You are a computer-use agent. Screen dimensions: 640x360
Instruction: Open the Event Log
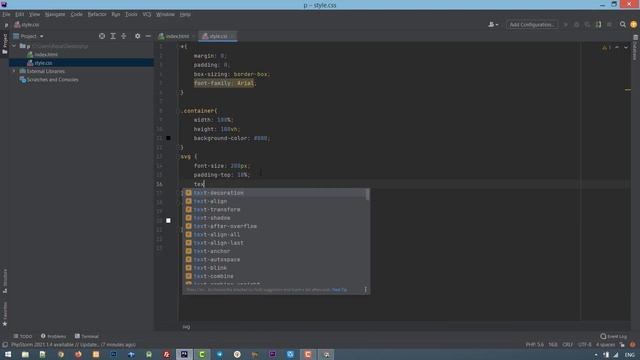[x=613, y=336]
